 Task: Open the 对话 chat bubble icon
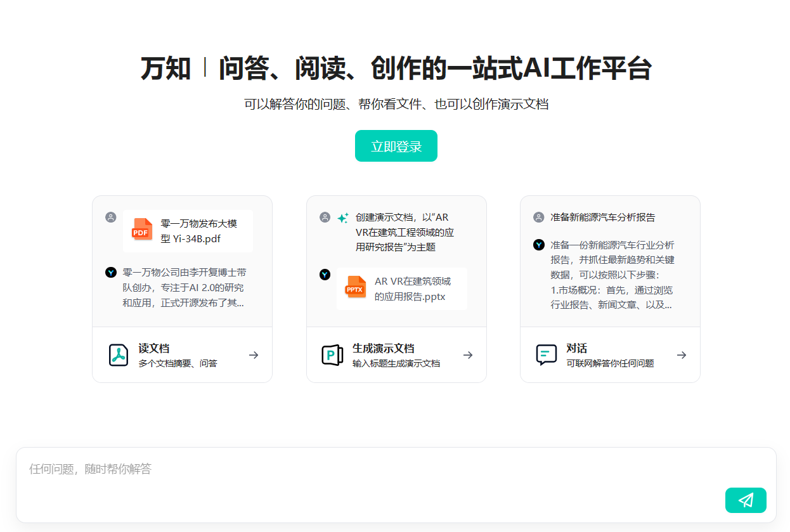546,354
